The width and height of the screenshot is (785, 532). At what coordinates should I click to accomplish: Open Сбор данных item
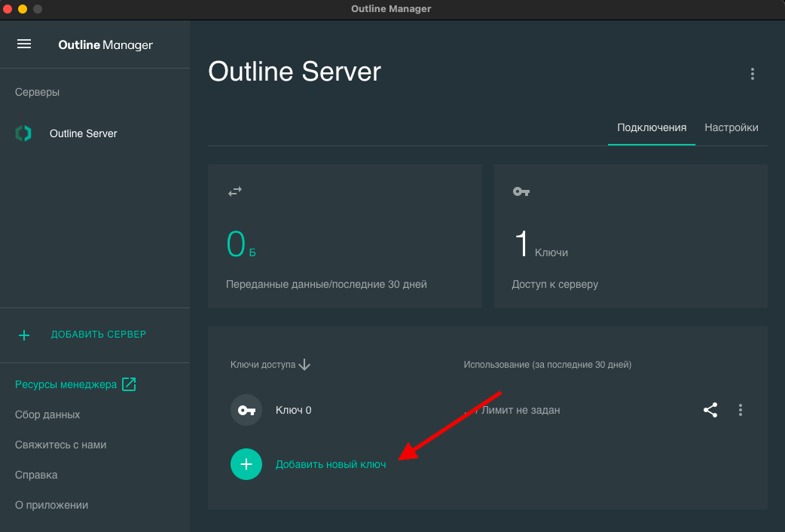[x=47, y=414]
